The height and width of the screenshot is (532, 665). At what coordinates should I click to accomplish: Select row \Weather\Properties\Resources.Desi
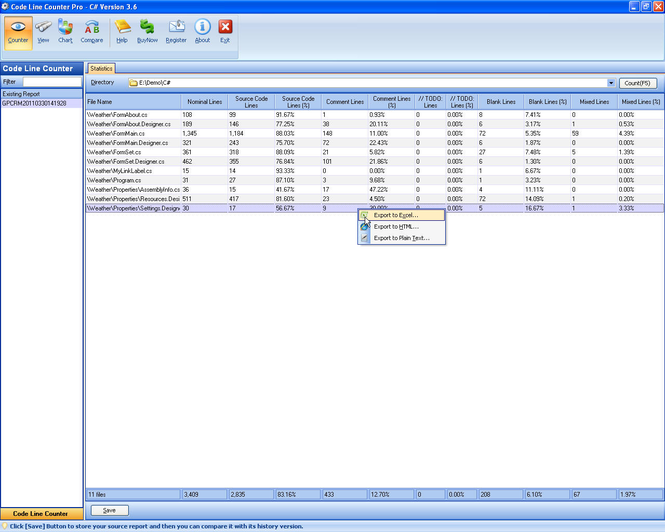tap(375, 199)
